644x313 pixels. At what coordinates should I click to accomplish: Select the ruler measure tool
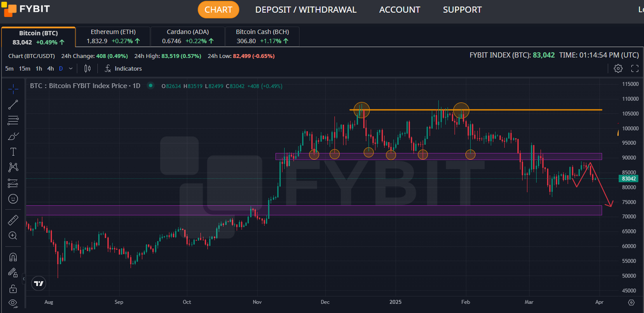point(13,219)
